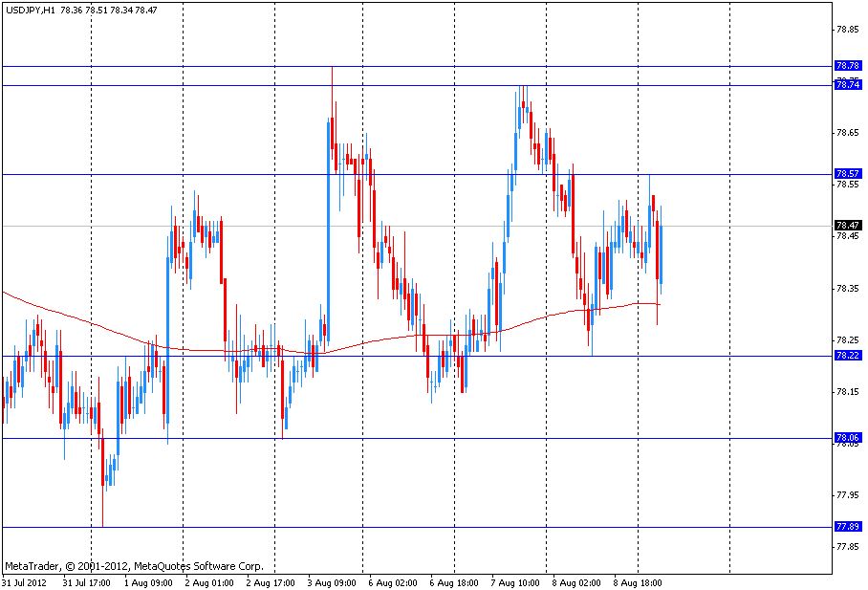Click the 78.06 price level label
868x590 pixels.
[x=847, y=438]
